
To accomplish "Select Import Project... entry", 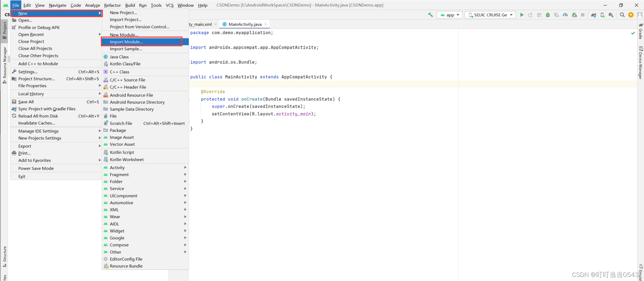I will point(145,20).
